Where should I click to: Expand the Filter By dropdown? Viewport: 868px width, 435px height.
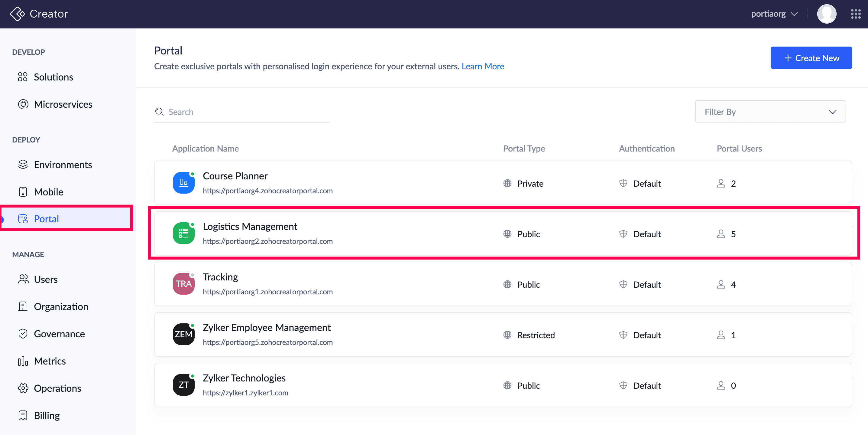[x=770, y=112]
